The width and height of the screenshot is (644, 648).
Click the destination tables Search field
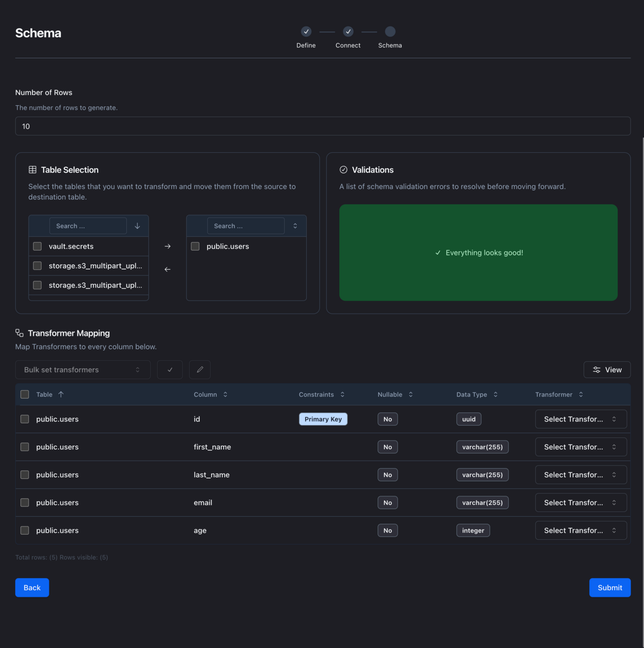pos(246,226)
